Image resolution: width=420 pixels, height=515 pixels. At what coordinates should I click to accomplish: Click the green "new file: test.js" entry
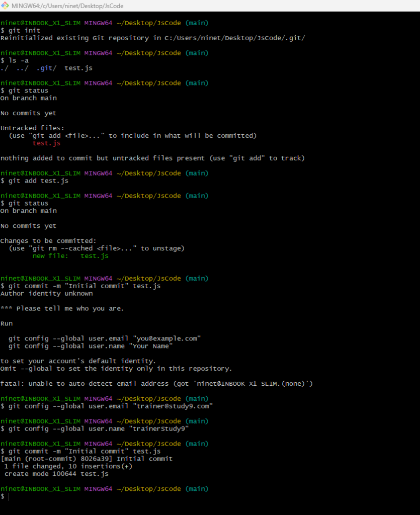tap(70, 256)
